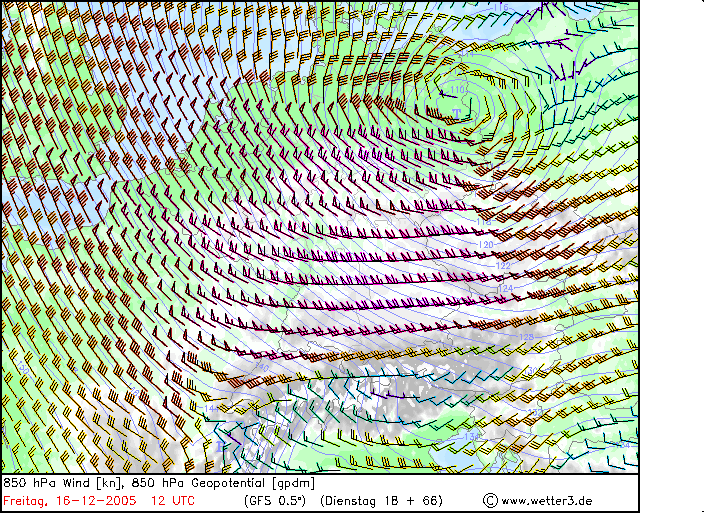Screen dimensions: 704x513
Task: Click the run label "(Dienstag 18 + 66)"
Action: coord(382,501)
